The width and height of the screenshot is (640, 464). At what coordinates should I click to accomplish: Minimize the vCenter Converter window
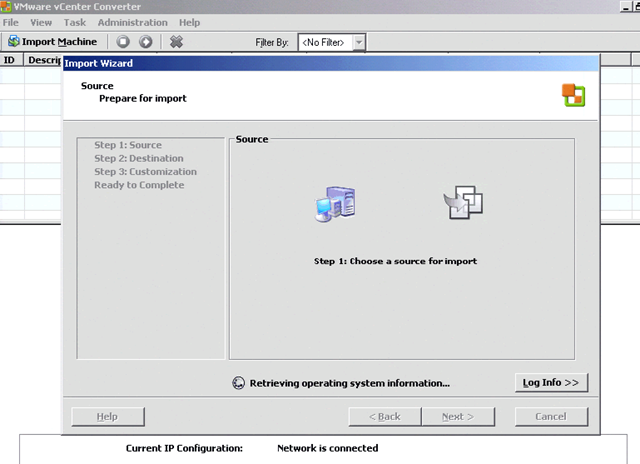tap(625, 6)
